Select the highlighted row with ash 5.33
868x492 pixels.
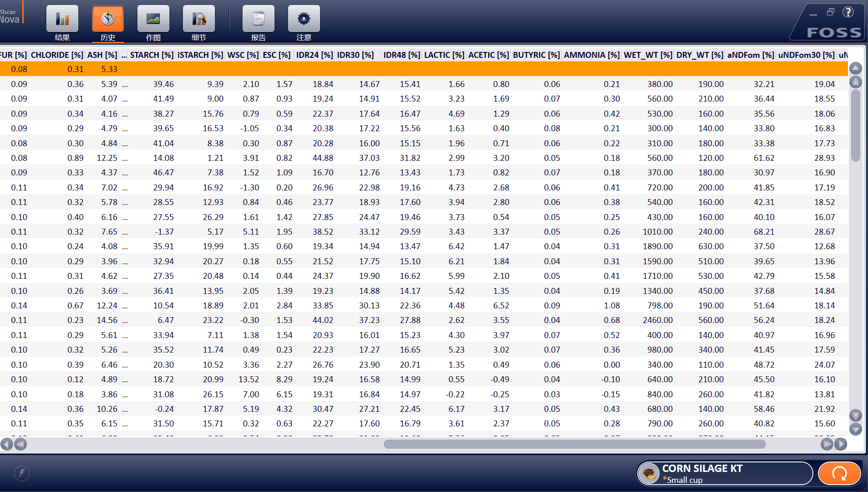tap(424, 69)
